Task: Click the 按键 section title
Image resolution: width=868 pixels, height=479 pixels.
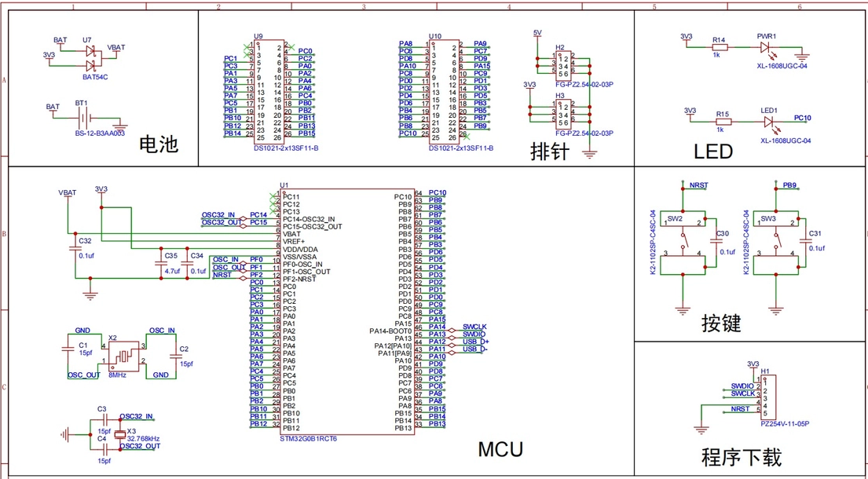Action: [721, 324]
